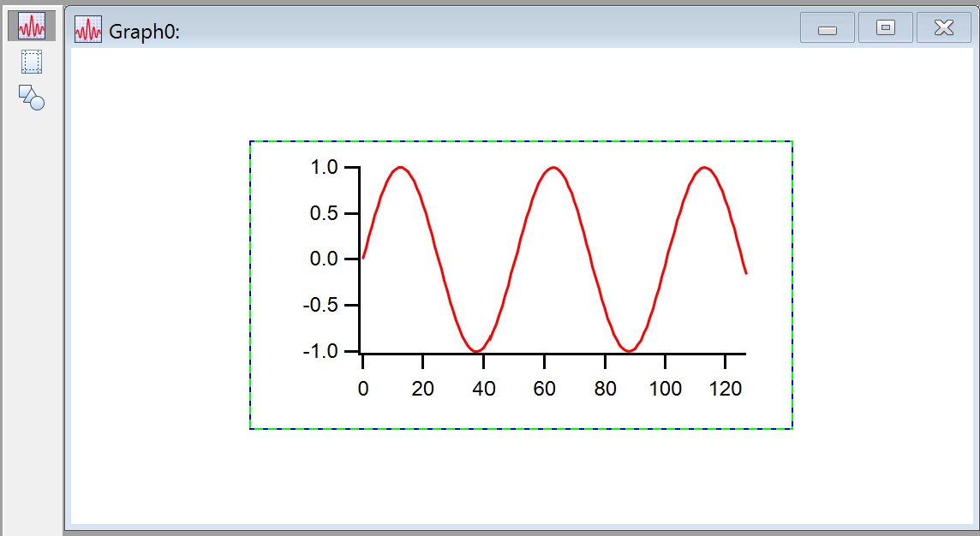This screenshot has height=536, width=980.
Task: Click the first peak of the red sine trace
Action: click(400, 168)
